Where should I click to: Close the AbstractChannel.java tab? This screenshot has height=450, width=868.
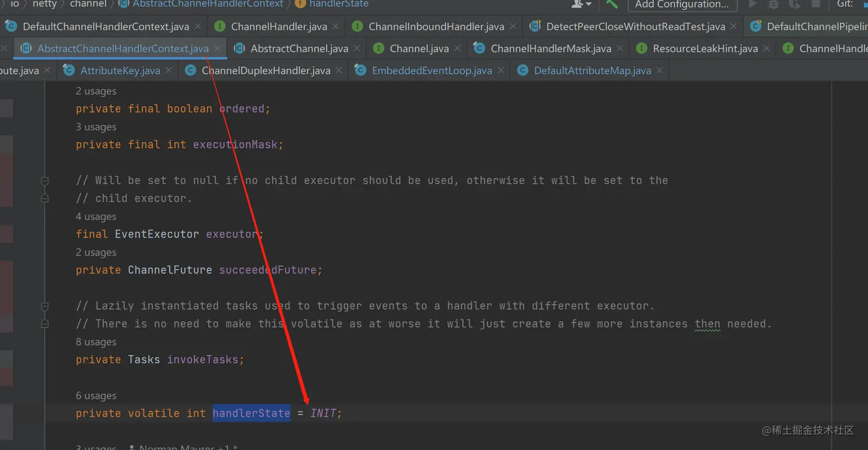tap(356, 49)
